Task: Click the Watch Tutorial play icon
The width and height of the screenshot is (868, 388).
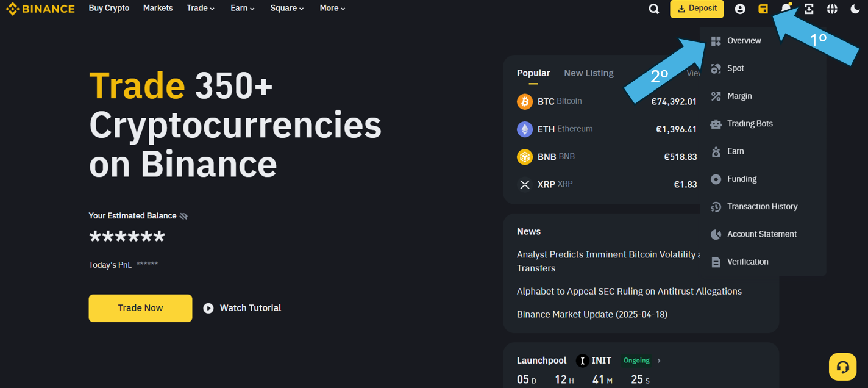Action: click(x=208, y=308)
